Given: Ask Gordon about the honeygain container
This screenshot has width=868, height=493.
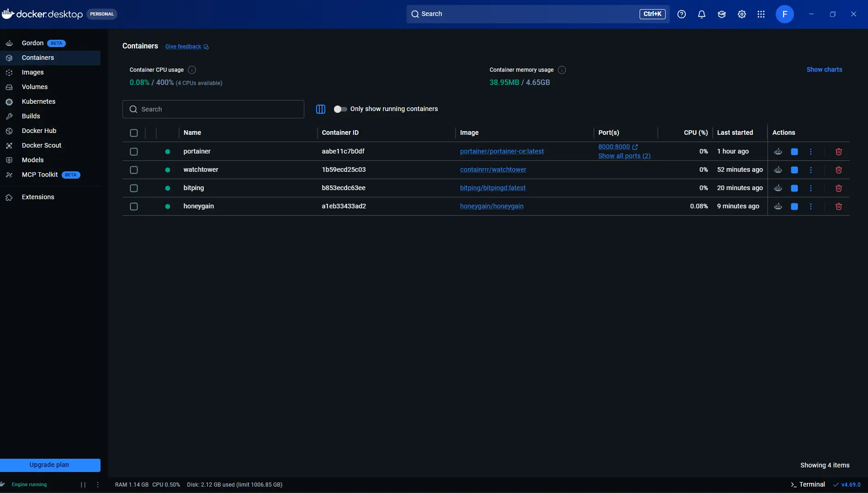Looking at the screenshot, I should [x=778, y=207].
